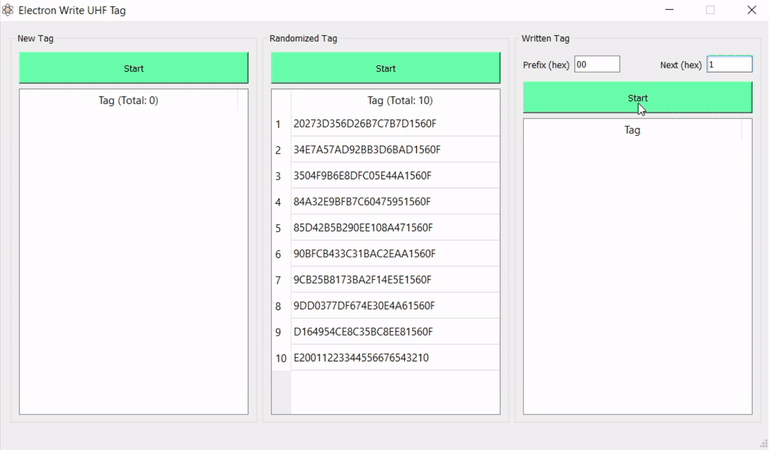The width and height of the screenshot is (769, 450).
Task: Select tag 84A32E9BFB7C60475951560F row
Action: 364,202
